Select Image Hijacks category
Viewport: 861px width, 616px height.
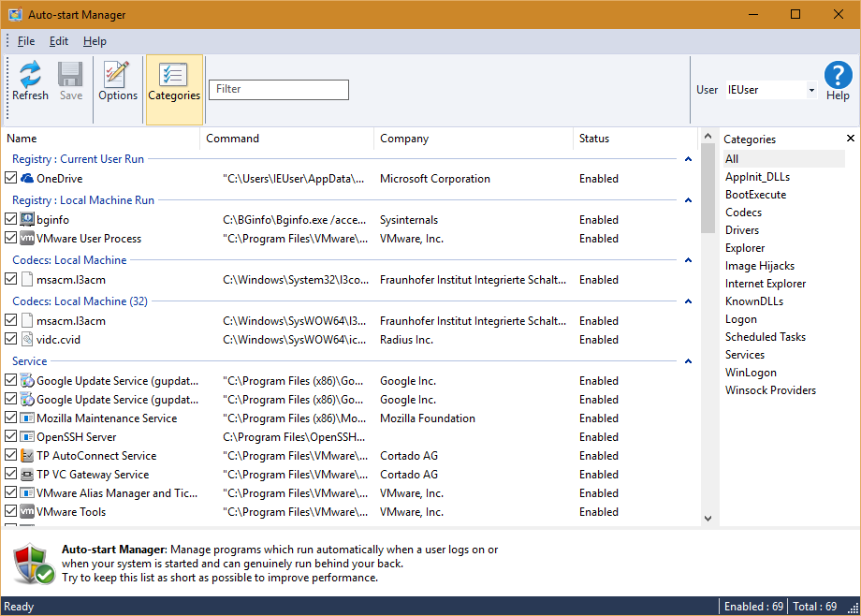point(759,266)
